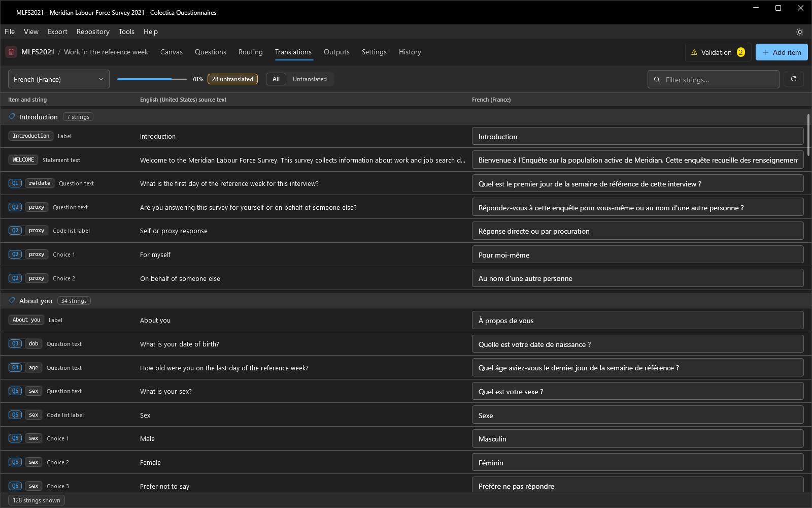Select source text 'Prefer not to say'
The image size is (812, 508).
tap(164, 486)
